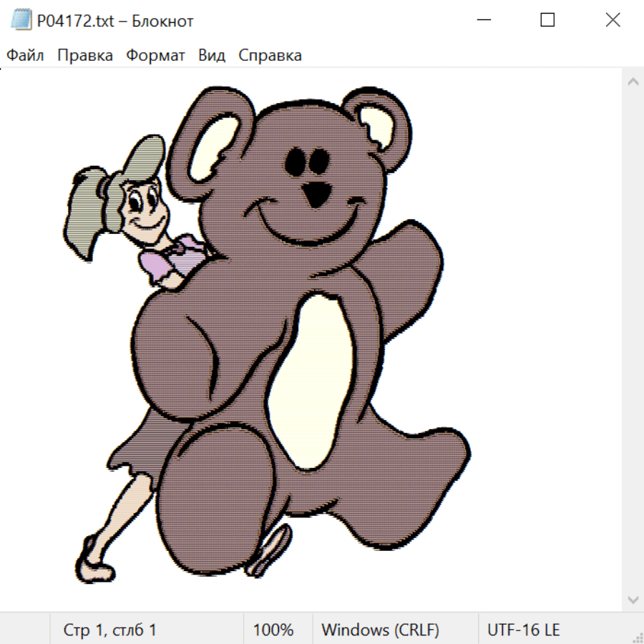Minimize the Блокнот window

(482, 21)
